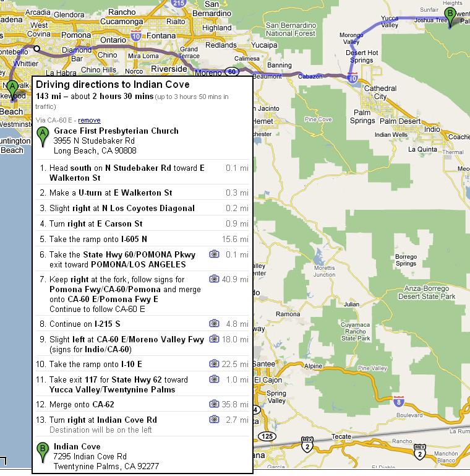
Task: Click the green A start marker on the map
Action: (12, 90)
